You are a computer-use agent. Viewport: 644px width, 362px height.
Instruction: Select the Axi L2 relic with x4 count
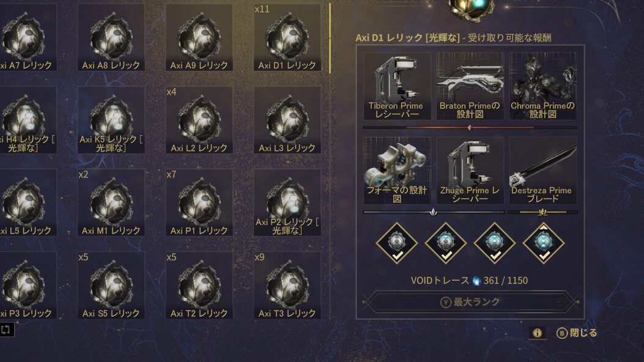point(199,120)
